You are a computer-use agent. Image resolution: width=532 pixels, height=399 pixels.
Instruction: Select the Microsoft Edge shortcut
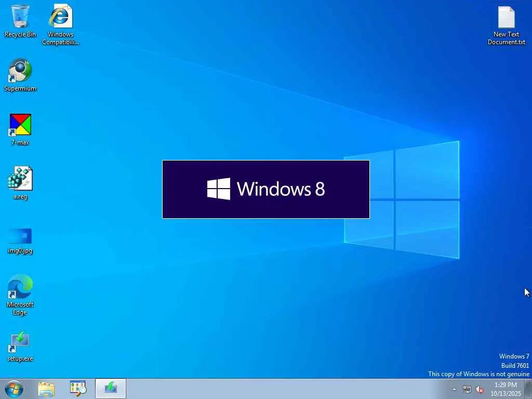coord(20,295)
